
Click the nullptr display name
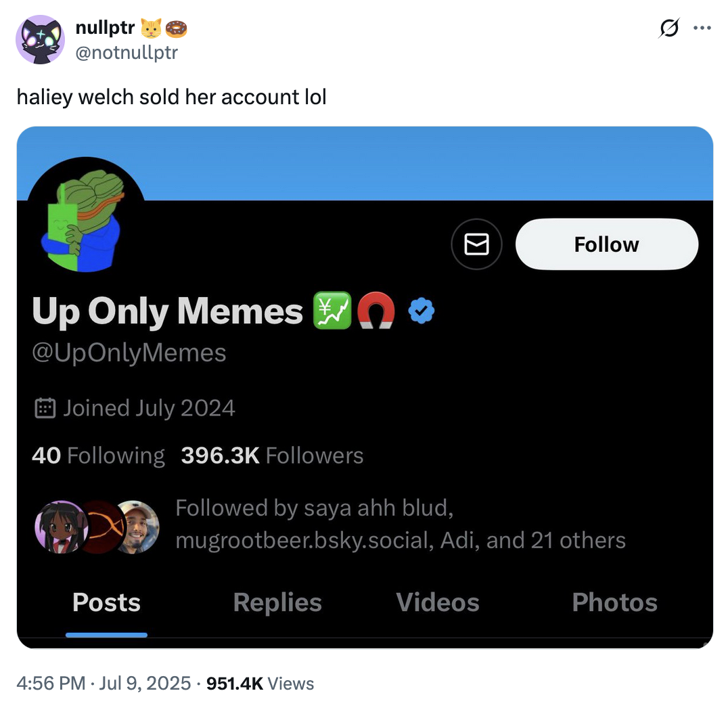tap(105, 28)
